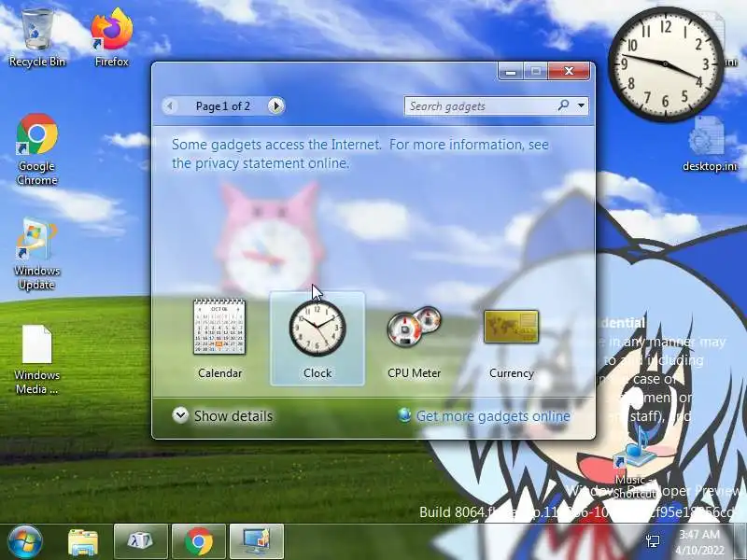
Task: Open Recycle Bin desktop icon
Action: (37, 39)
